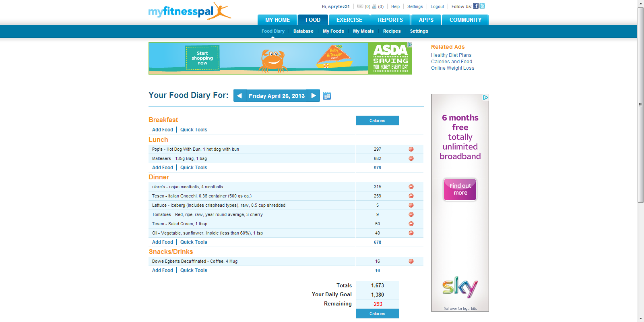Viewport: 644px width, 322px height.
Task: Click Tesco - Italian Gnocchi food entry
Action: pyautogui.click(x=202, y=196)
